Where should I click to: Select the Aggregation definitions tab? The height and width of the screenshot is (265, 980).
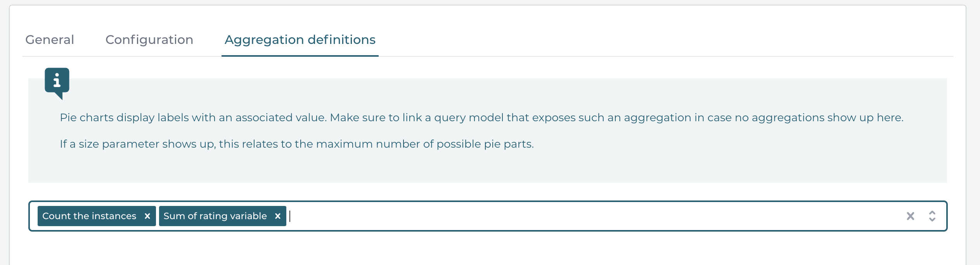coord(300,40)
